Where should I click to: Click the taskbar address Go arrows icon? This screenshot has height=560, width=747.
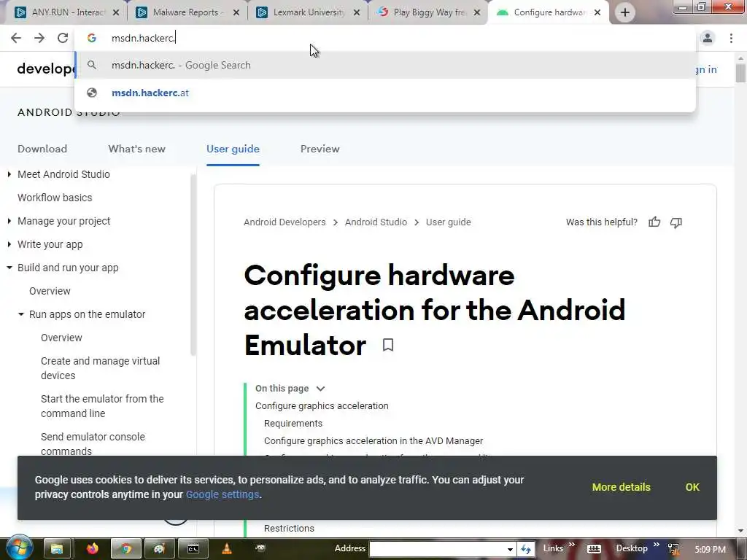click(x=526, y=549)
